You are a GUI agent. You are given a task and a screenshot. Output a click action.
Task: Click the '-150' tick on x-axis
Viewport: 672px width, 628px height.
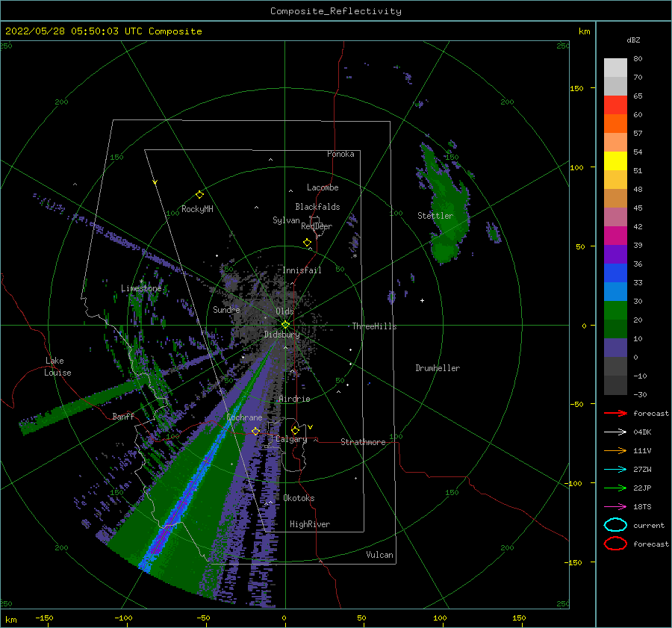tap(44, 618)
